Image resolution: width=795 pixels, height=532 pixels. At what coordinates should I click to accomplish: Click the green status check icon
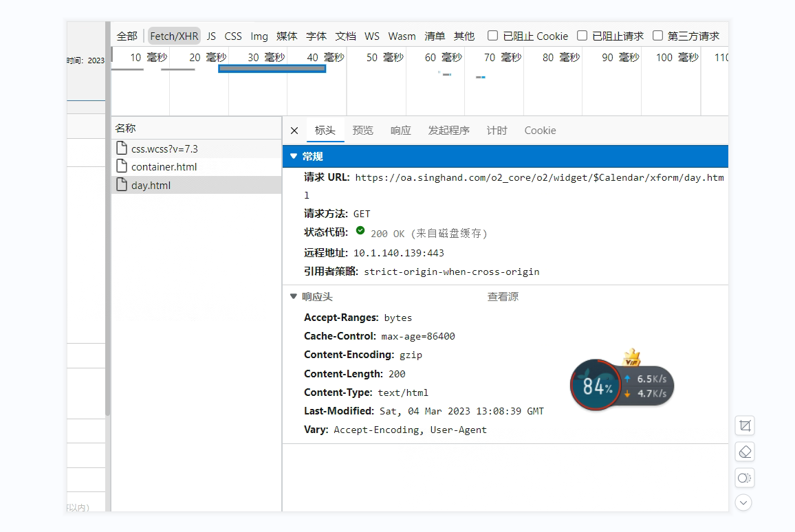click(x=360, y=231)
